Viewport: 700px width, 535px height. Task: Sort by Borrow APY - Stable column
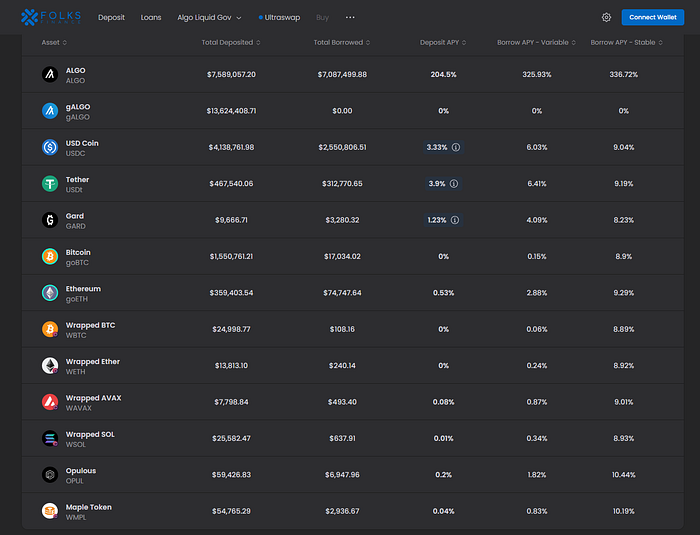[626, 42]
